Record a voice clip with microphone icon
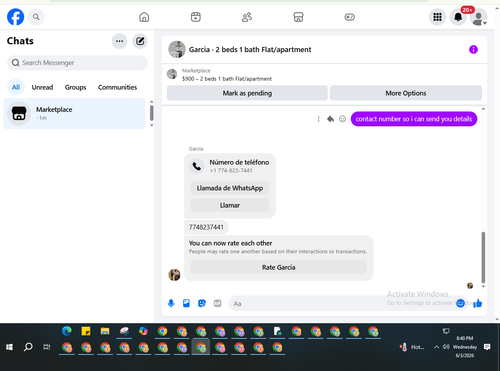Screen dimensions: 500x371 click(171, 303)
